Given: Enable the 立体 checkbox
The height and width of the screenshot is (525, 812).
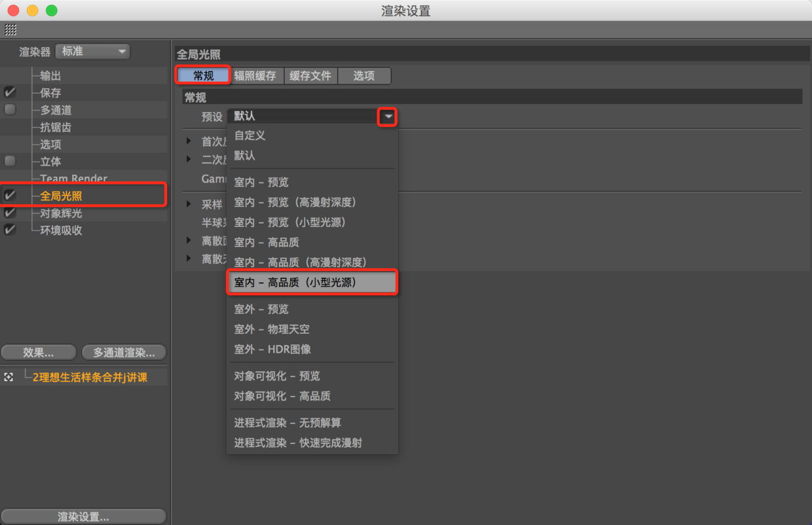Looking at the screenshot, I should 10,161.
